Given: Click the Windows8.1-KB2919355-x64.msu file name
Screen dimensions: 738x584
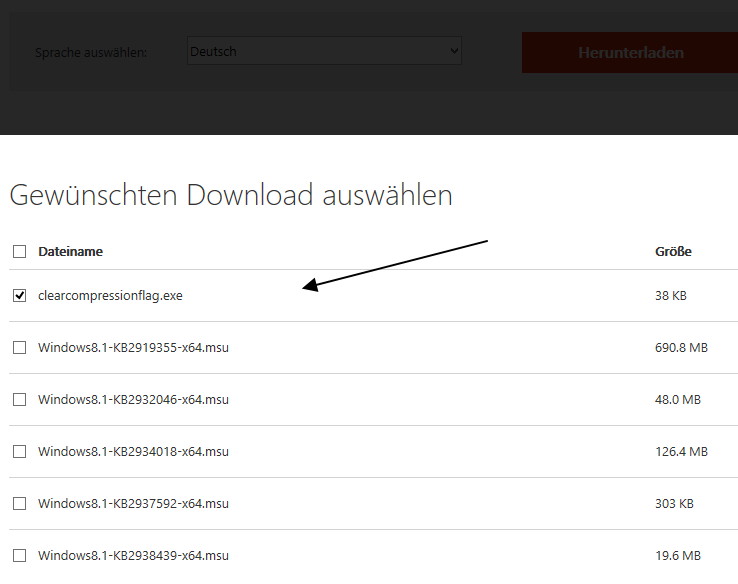Looking at the screenshot, I should pyautogui.click(x=133, y=347).
